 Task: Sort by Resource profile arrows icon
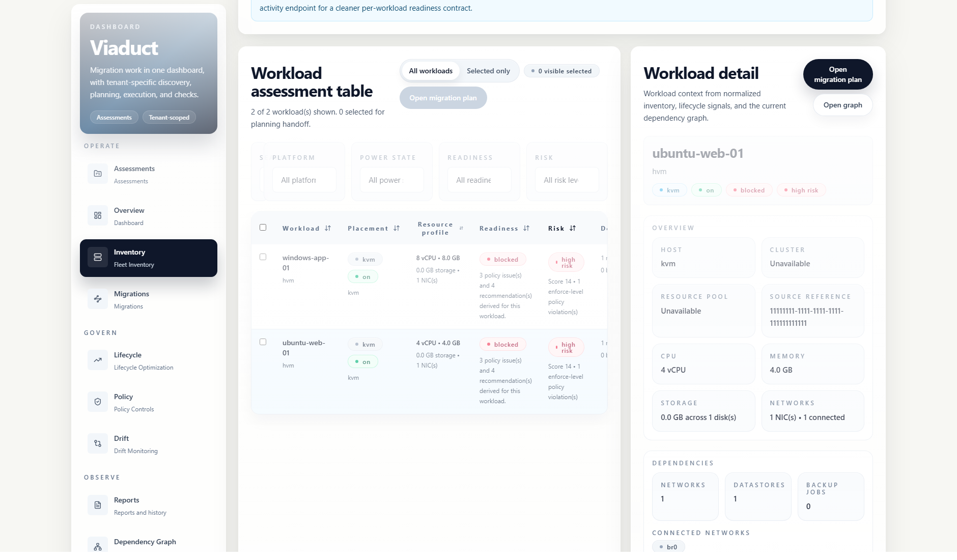tap(461, 228)
